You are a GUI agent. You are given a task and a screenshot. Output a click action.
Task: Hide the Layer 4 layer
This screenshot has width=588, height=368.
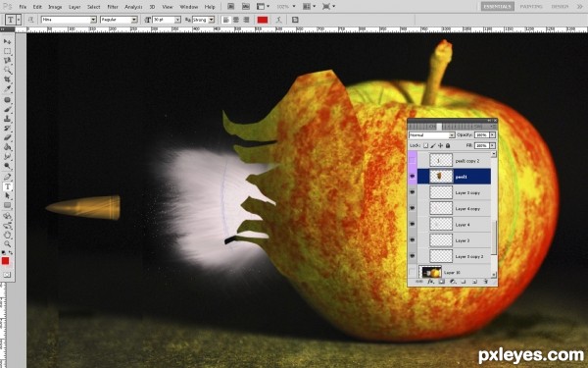413,224
